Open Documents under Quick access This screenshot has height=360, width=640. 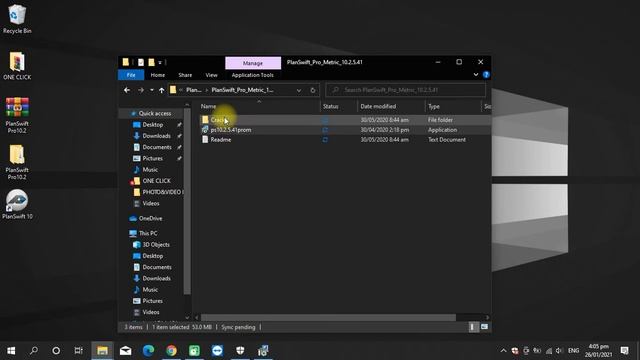click(x=157, y=147)
